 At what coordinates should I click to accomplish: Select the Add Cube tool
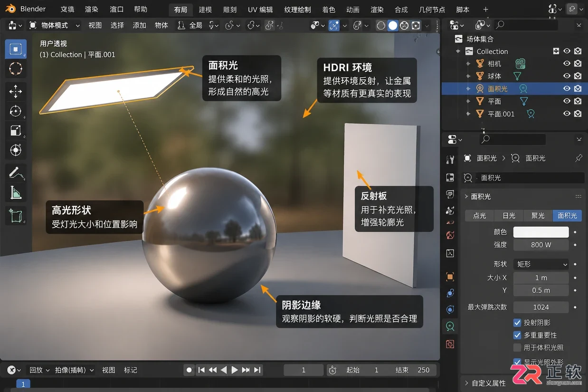pyautogui.click(x=16, y=216)
